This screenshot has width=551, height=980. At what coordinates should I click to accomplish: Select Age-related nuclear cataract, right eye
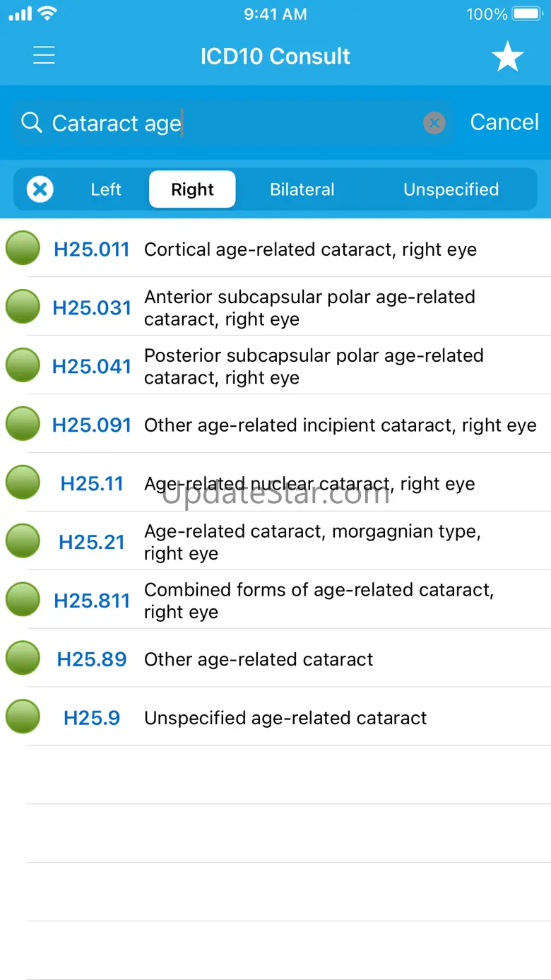coord(309,484)
